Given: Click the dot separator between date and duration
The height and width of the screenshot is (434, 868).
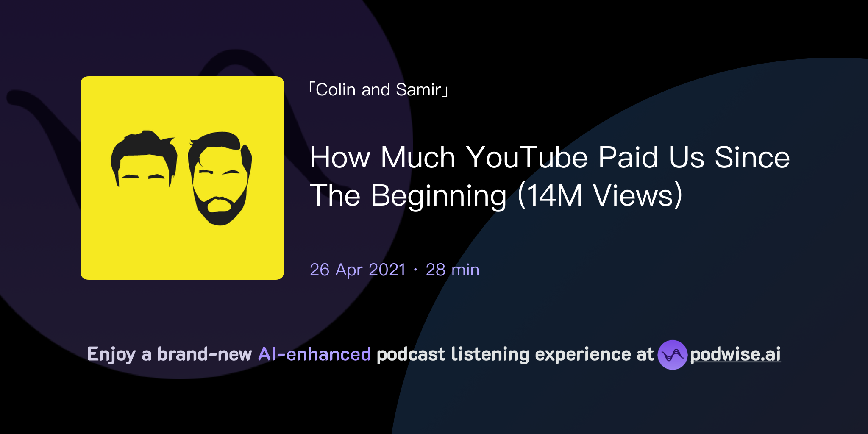Looking at the screenshot, I should pos(416,270).
